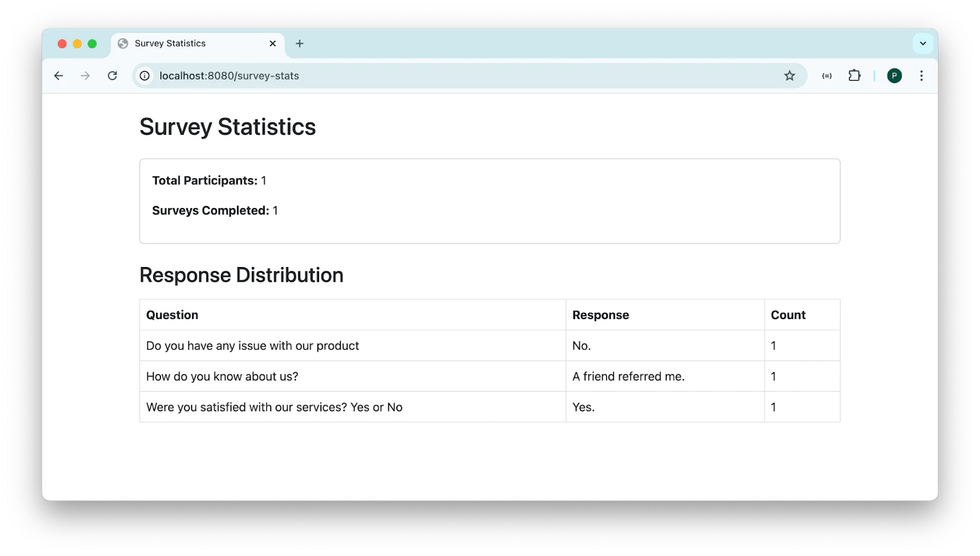Close the Survey Statistics tab
This screenshot has height=556, width=980.
(273, 43)
